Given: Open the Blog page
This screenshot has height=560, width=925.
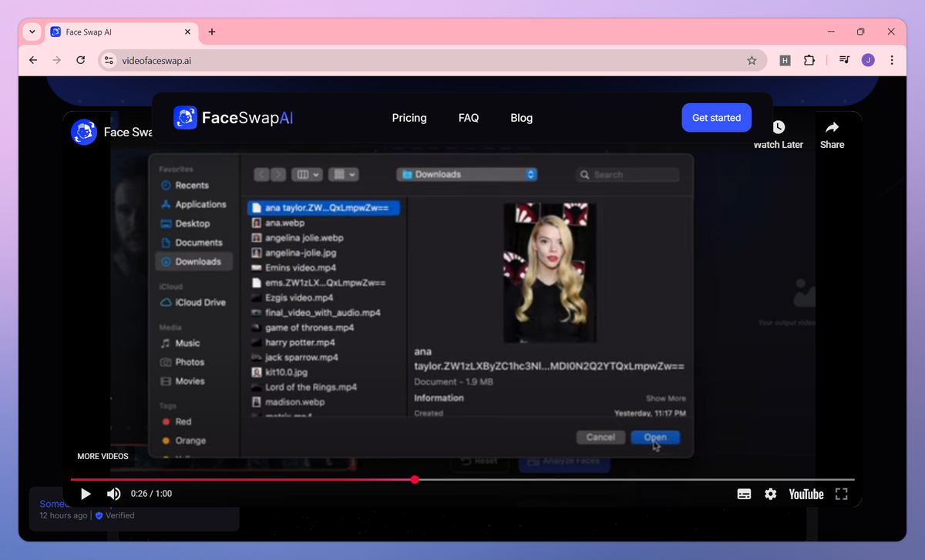Looking at the screenshot, I should [522, 118].
